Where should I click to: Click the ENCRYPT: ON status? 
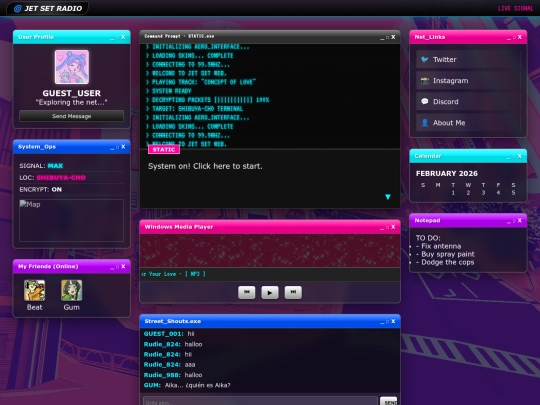click(41, 189)
